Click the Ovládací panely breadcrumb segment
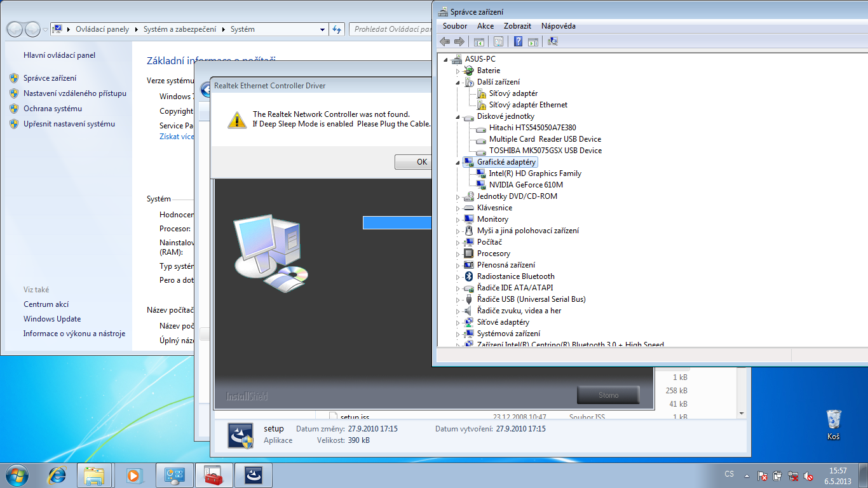The height and width of the screenshot is (488, 868). 102,29
